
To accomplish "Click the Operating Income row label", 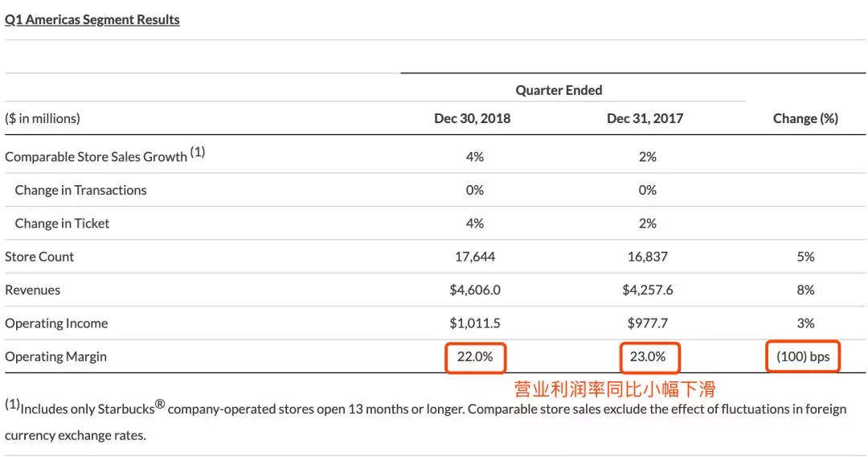I will click(56, 323).
